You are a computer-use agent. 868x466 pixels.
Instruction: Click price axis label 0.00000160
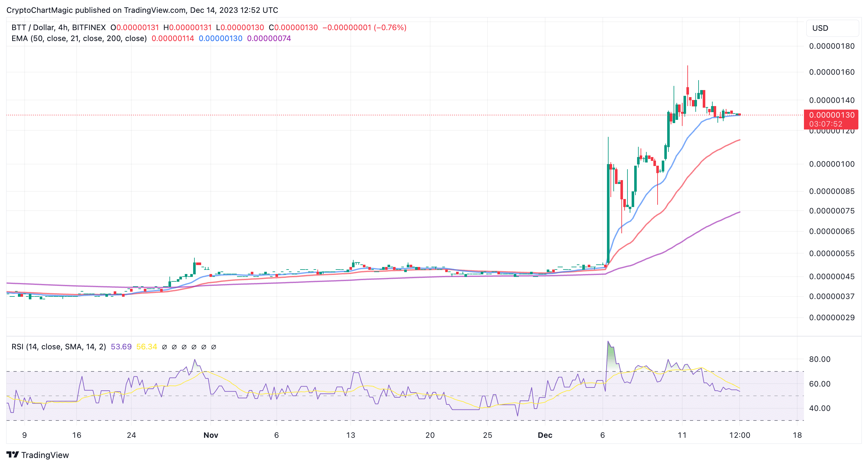pos(831,72)
